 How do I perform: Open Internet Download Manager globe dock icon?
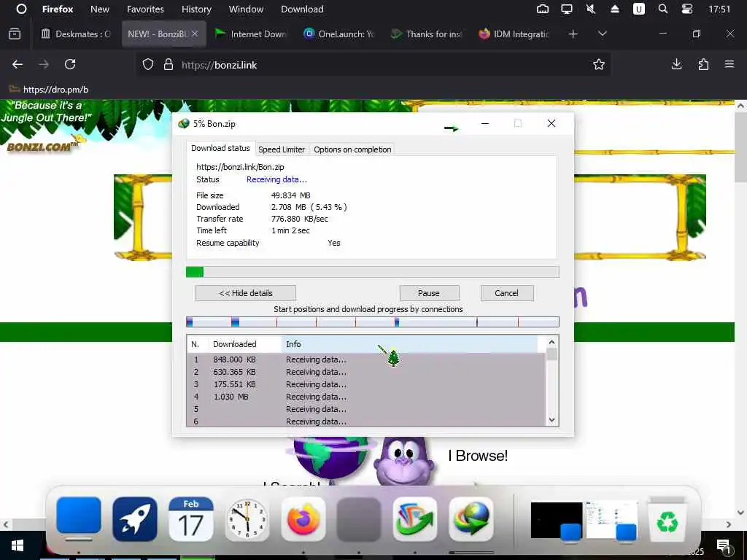[471, 519]
